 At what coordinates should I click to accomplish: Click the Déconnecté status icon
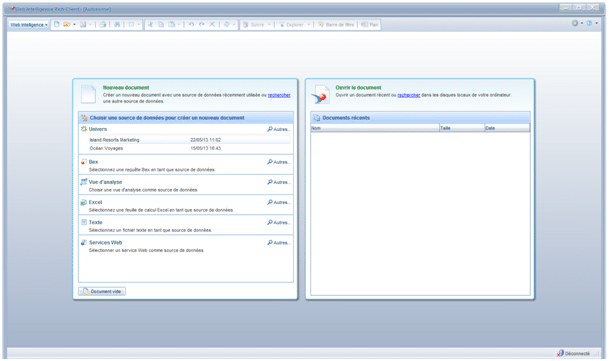pos(560,353)
